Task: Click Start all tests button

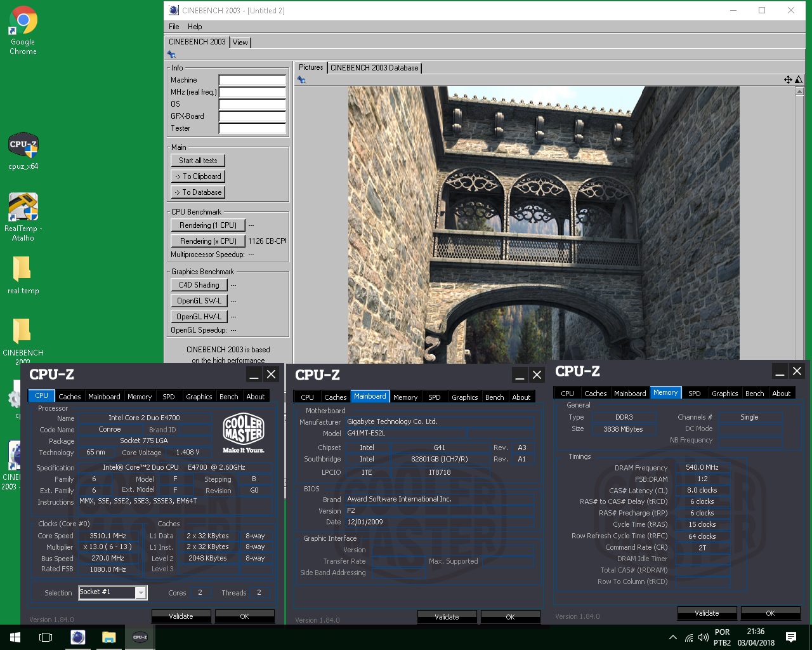Action: point(198,161)
